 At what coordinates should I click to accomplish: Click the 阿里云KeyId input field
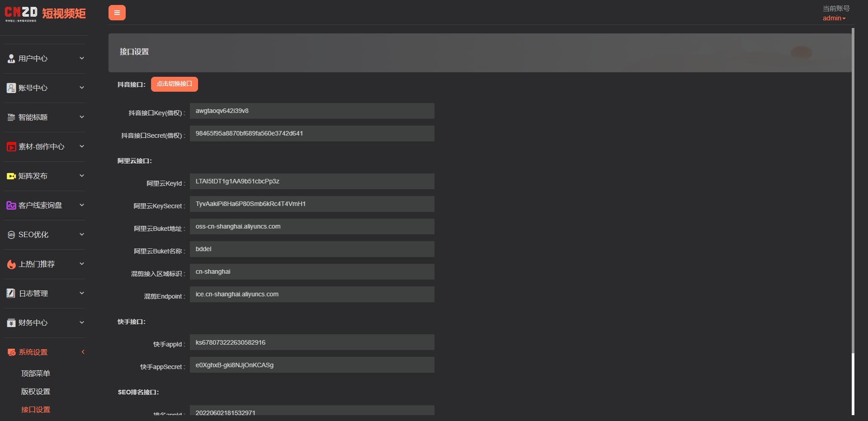pyautogui.click(x=312, y=182)
